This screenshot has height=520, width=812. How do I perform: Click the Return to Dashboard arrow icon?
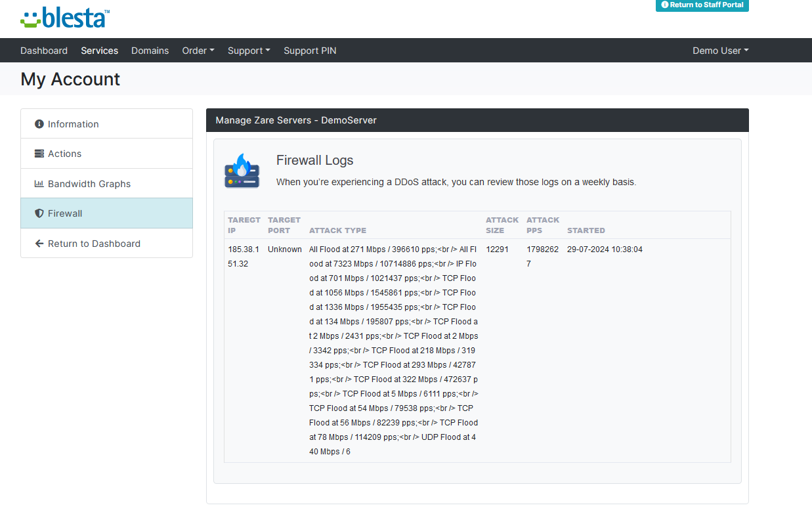point(39,244)
